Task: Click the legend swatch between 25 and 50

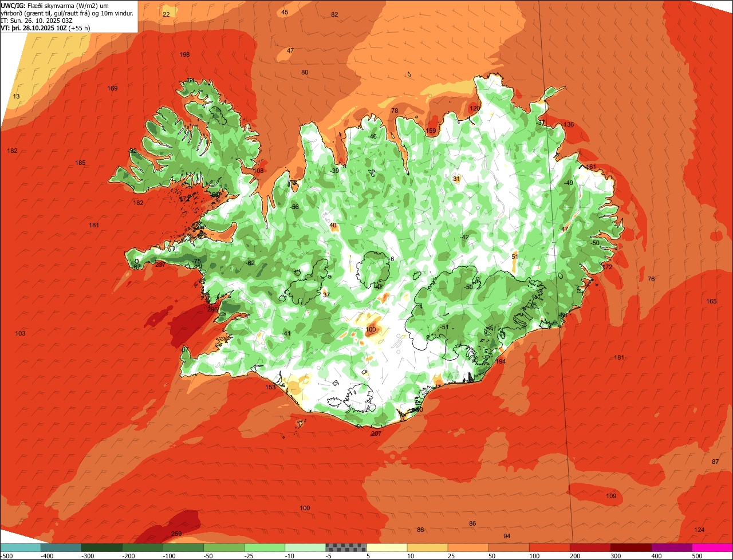Action: pos(467,547)
